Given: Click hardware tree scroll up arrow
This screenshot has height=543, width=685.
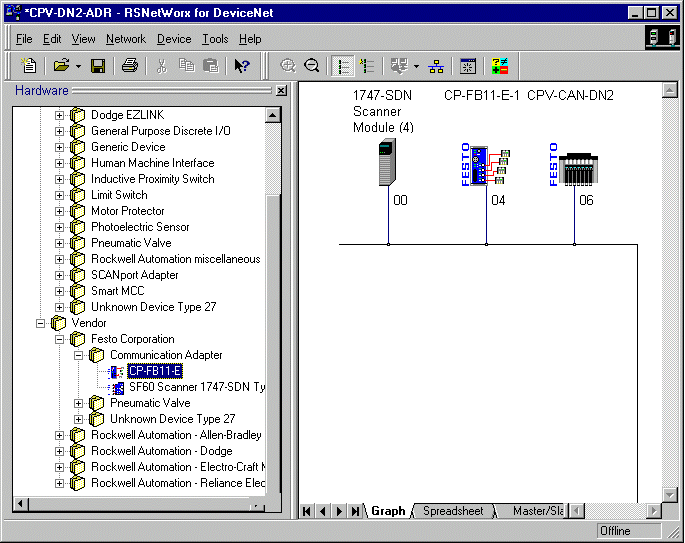Looking at the screenshot, I should 273,115.
